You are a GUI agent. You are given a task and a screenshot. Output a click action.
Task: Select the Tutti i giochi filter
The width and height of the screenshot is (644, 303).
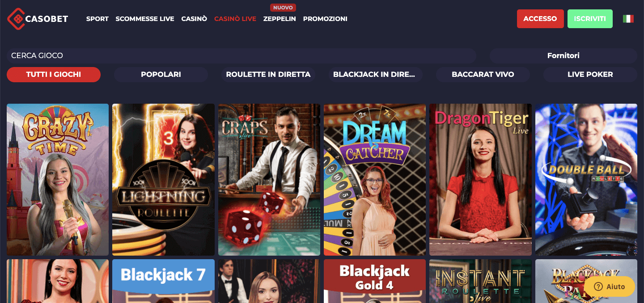click(54, 75)
